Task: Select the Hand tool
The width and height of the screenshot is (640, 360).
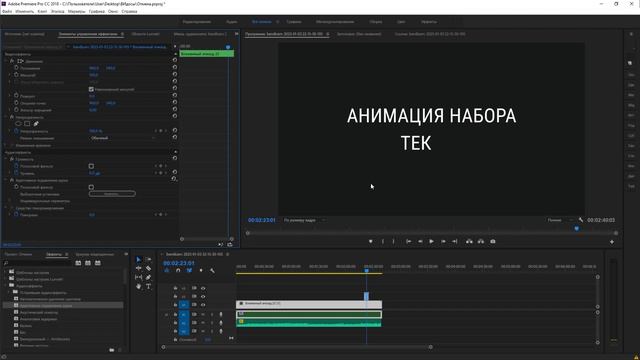Action: pos(138,287)
